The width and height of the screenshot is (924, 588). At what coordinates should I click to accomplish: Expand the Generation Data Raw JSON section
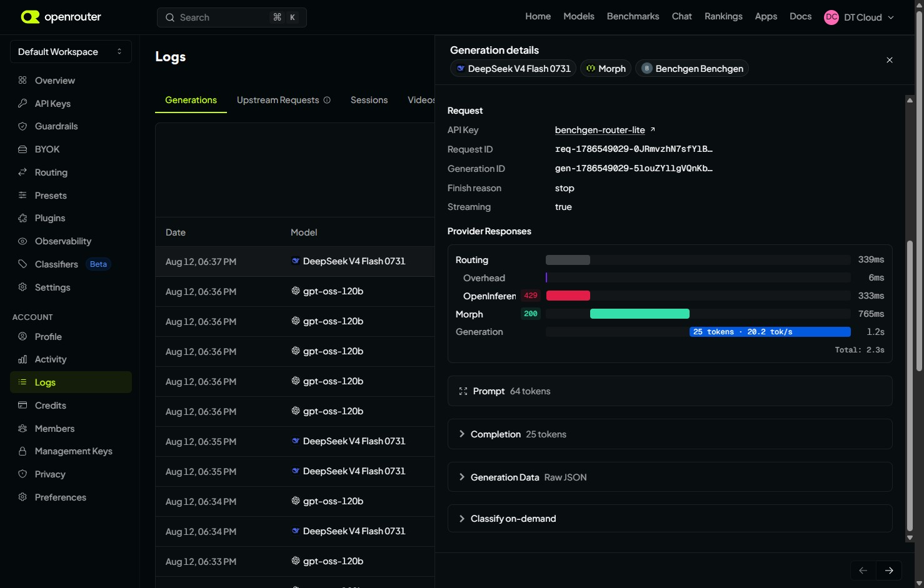[670, 477]
